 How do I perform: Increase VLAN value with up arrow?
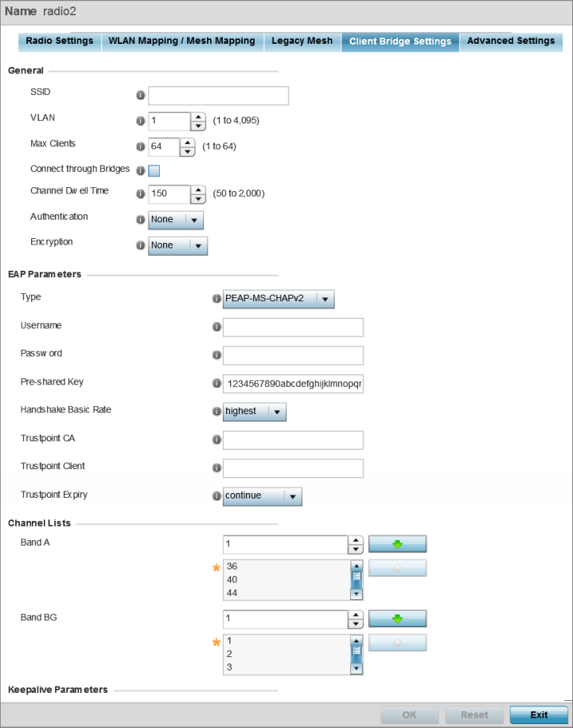198,117
